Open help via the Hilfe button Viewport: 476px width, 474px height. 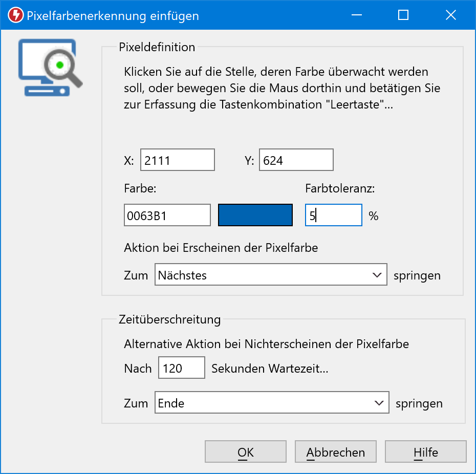(425, 453)
